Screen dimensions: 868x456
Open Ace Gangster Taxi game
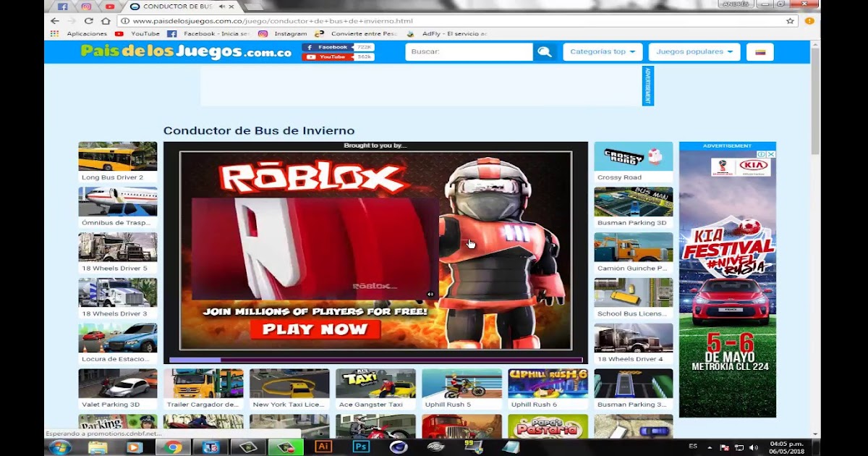coord(375,390)
